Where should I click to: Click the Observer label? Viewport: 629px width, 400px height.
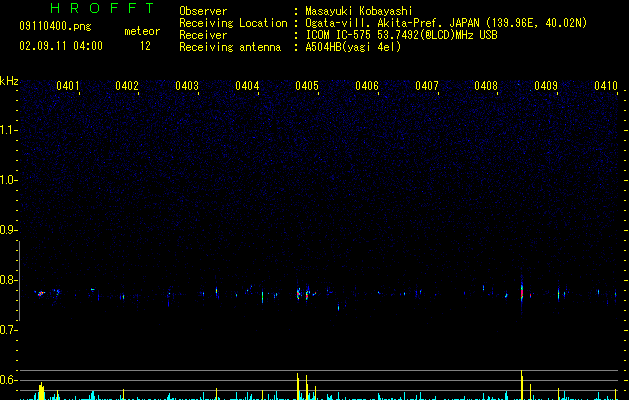pyautogui.click(x=203, y=11)
